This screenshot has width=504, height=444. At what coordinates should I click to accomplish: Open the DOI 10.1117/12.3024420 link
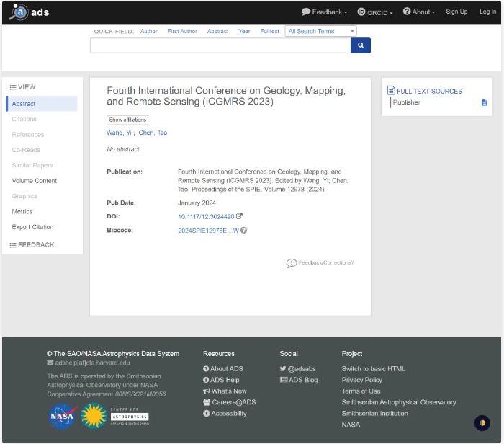click(x=206, y=216)
